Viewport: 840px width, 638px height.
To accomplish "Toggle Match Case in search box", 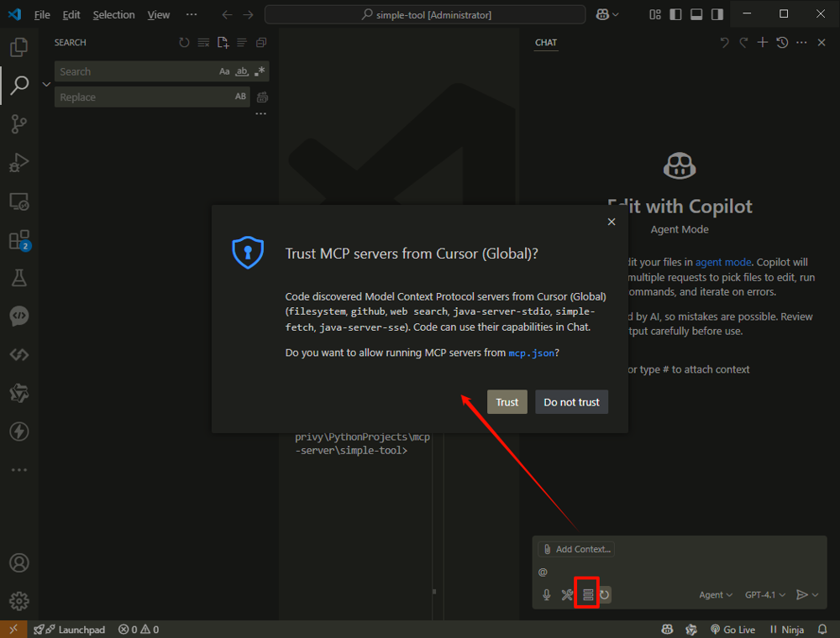I will 224,72.
